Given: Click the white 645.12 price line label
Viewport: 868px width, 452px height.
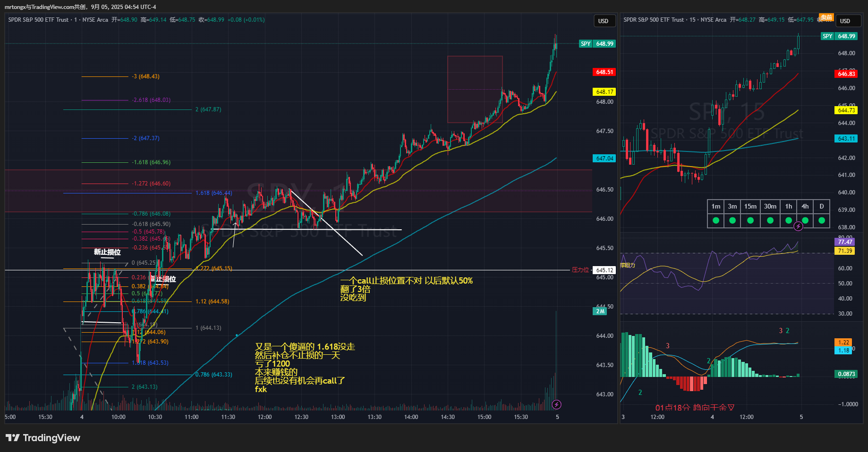Looking at the screenshot, I should point(604,270).
